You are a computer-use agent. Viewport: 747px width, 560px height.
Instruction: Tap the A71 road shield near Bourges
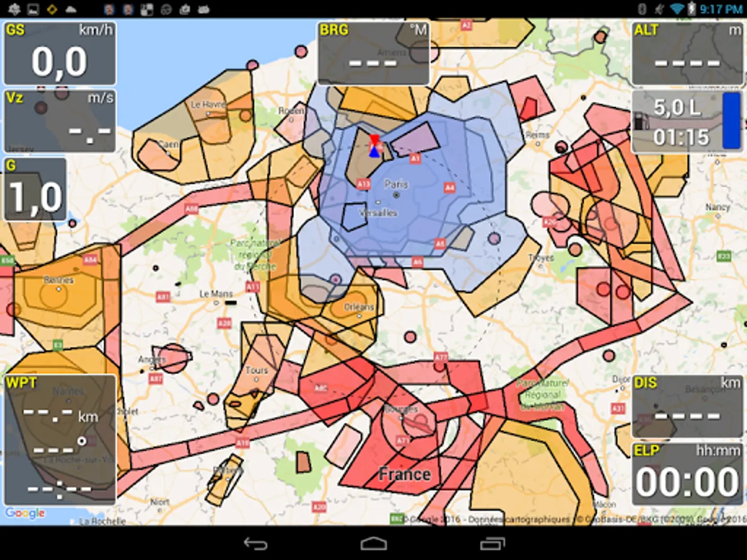[x=403, y=441]
